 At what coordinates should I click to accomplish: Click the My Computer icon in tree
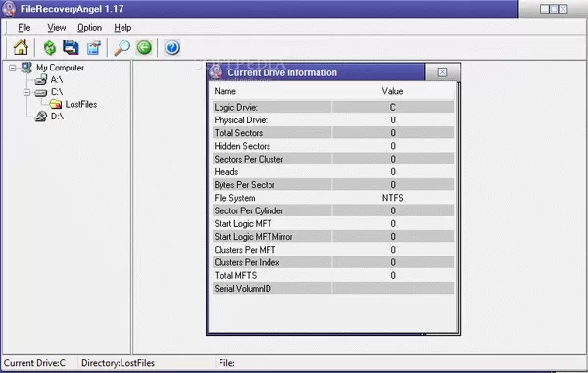[26, 68]
